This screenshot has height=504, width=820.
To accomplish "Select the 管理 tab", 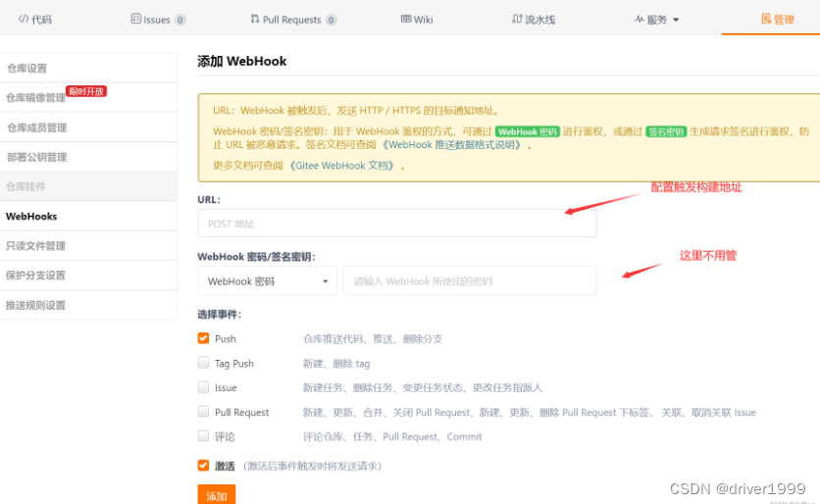I will pos(778,20).
